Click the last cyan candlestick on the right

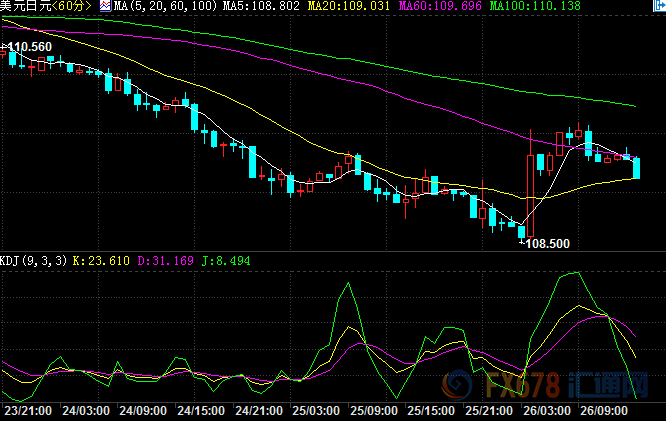point(636,168)
